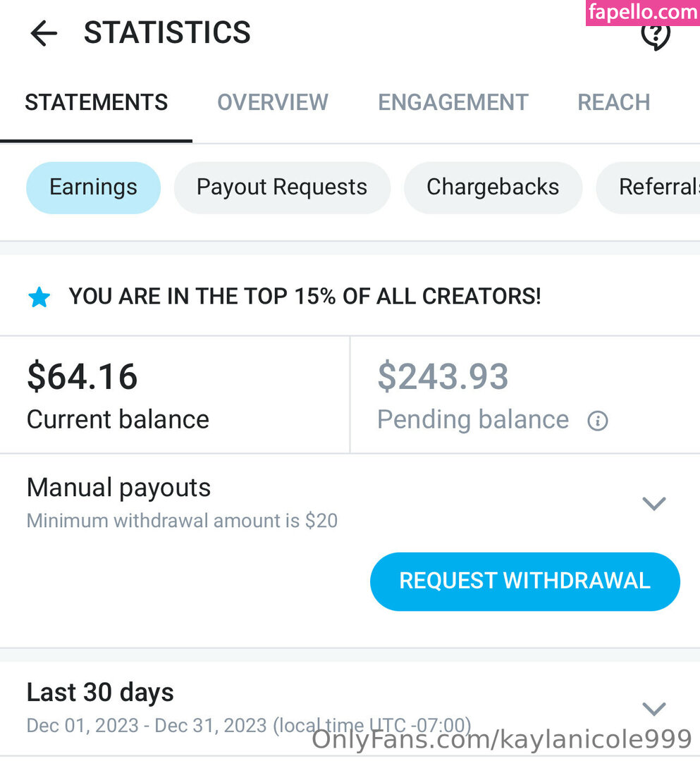Go back using the arrow icon

coord(43,33)
